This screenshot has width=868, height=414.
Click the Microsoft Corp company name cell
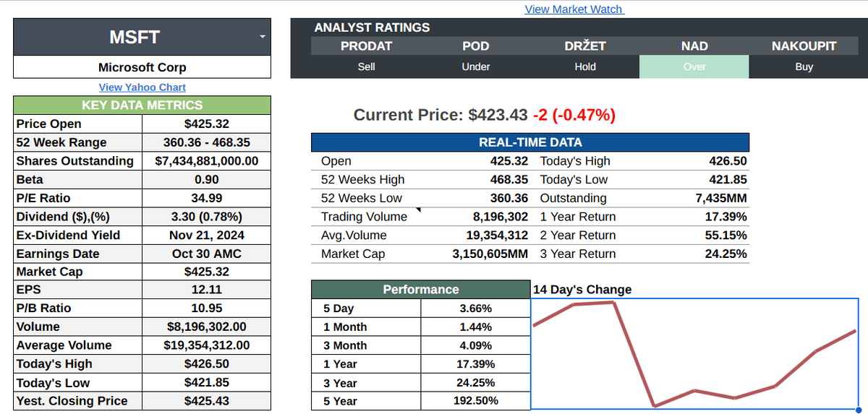pyautogui.click(x=142, y=67)
